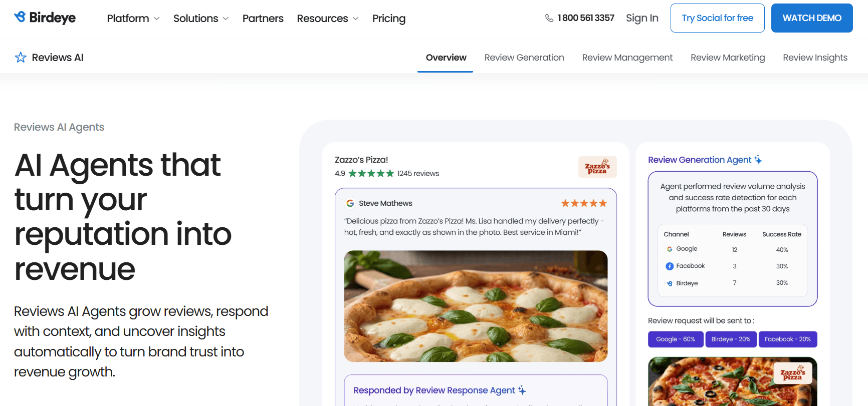Click the 1245 reviews count
The width and height of the screenshot is (868, 406).
[418, 174]
